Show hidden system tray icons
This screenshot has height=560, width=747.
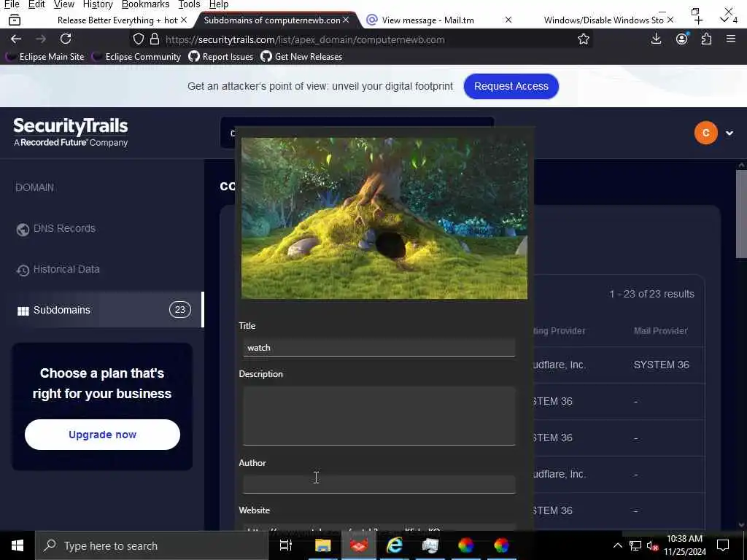tap(617, 545)
